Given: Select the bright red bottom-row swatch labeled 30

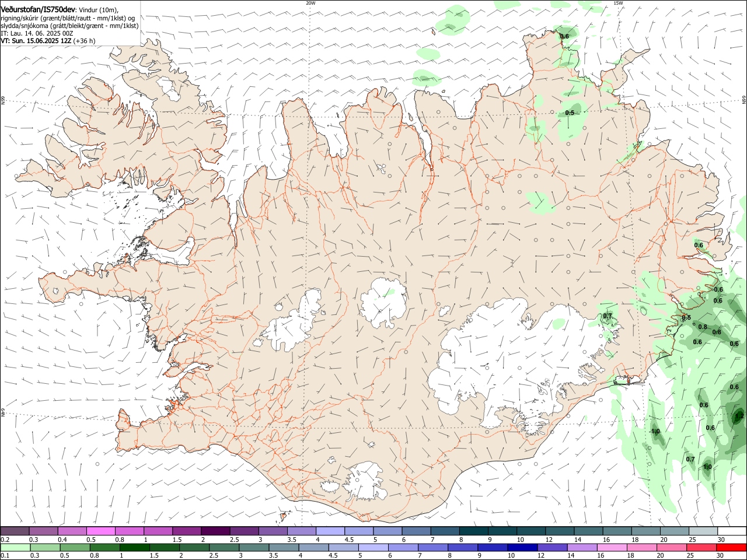Looking at the screenshot, I should point(731,547).
